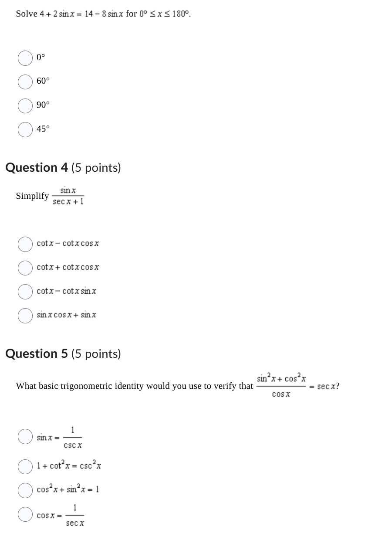Select the 45° answer option
392x547 pixels.
(25, 129)
